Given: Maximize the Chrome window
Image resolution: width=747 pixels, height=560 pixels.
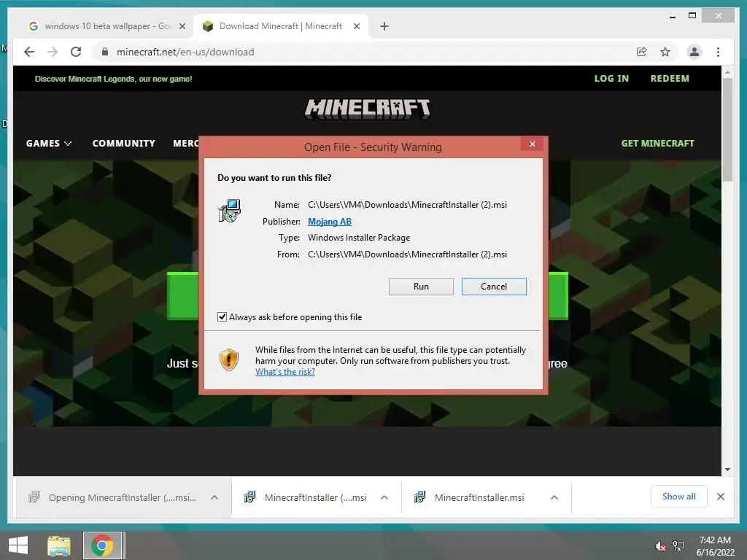Looking at the screenshot, I should coord(692,16).
